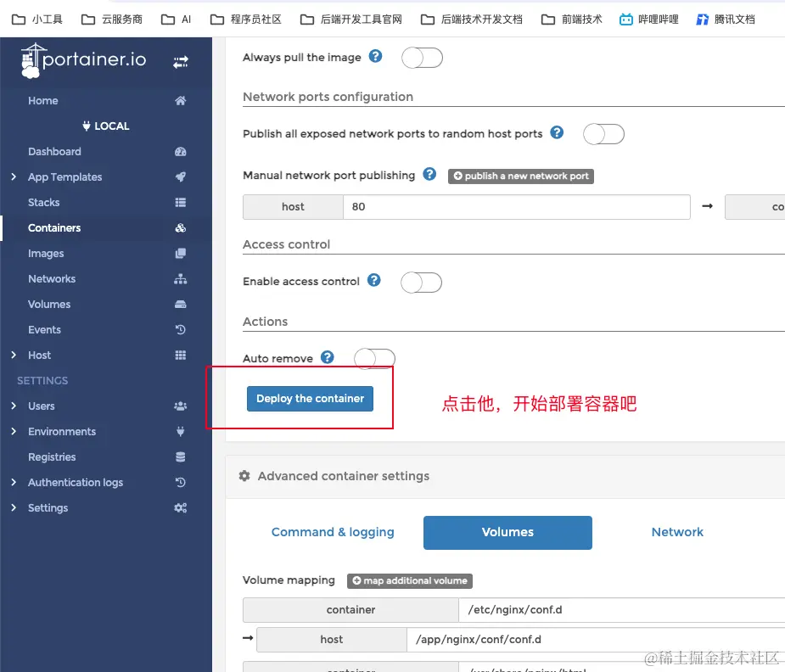Open Images in the sidebar
785x672 pixels.
pyautogui.click(x=46, y=253)
